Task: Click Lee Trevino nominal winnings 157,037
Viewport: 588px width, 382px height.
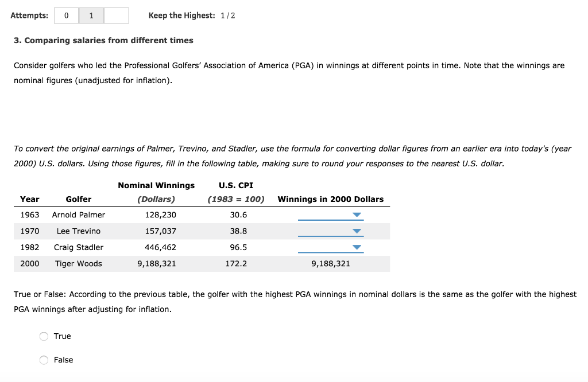Action: 161,231
